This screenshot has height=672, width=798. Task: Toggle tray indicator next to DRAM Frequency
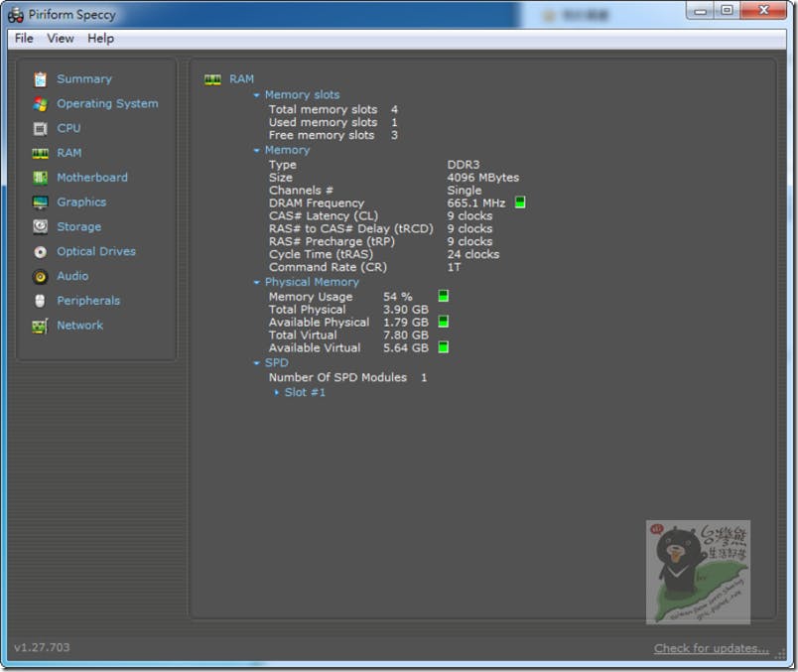click(x=520, y=202)
